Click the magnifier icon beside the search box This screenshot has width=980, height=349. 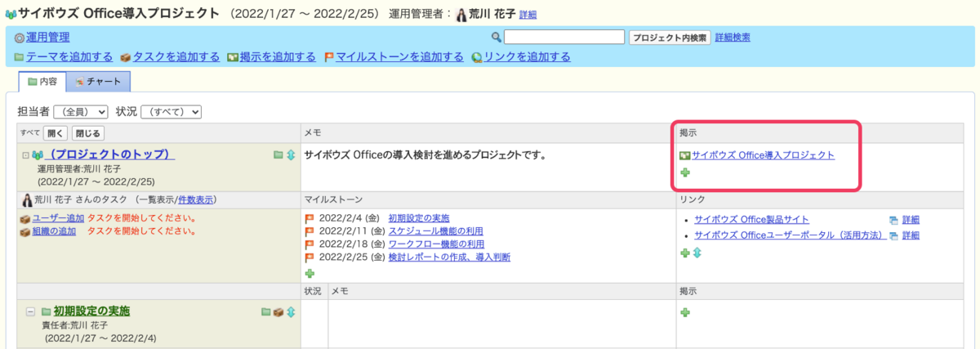click(497, 38)
